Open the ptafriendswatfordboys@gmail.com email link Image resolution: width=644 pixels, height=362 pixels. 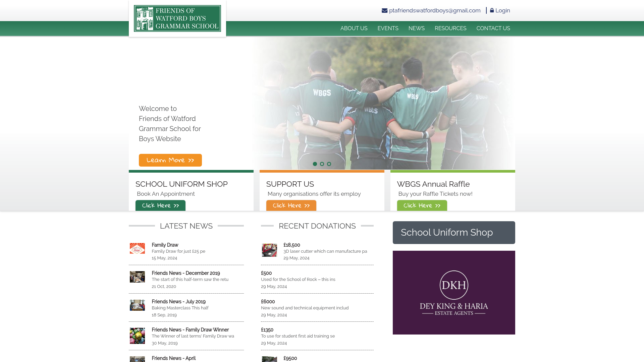[x=435, y=10]
